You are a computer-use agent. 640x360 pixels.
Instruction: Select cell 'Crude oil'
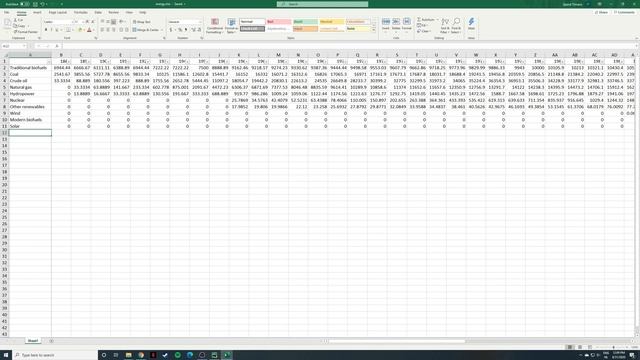point(30,81)
